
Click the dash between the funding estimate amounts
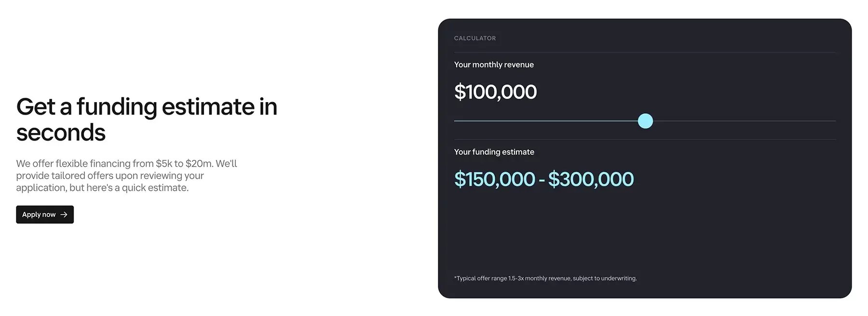click(x=542, y=180)
